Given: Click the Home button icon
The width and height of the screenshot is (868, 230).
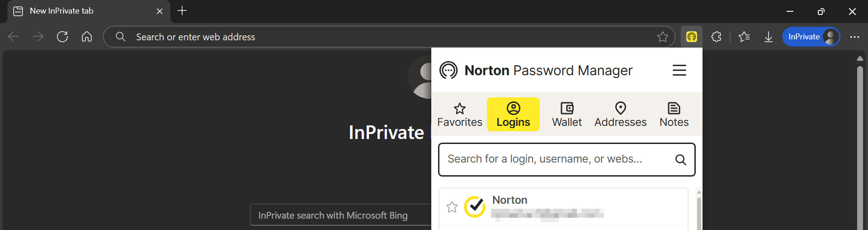Looking at the screenshot, I should [x=87, y=37].
